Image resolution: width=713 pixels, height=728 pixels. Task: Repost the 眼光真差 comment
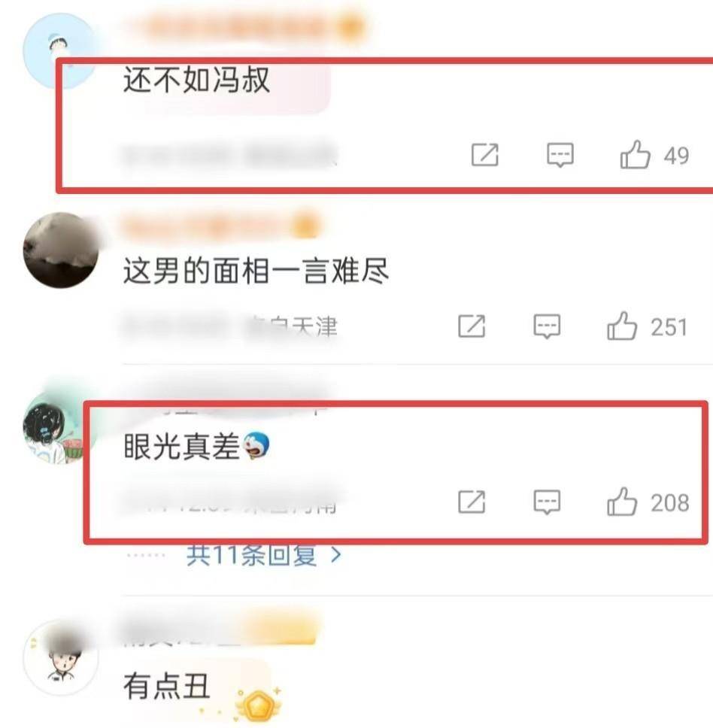click(472, 502)
